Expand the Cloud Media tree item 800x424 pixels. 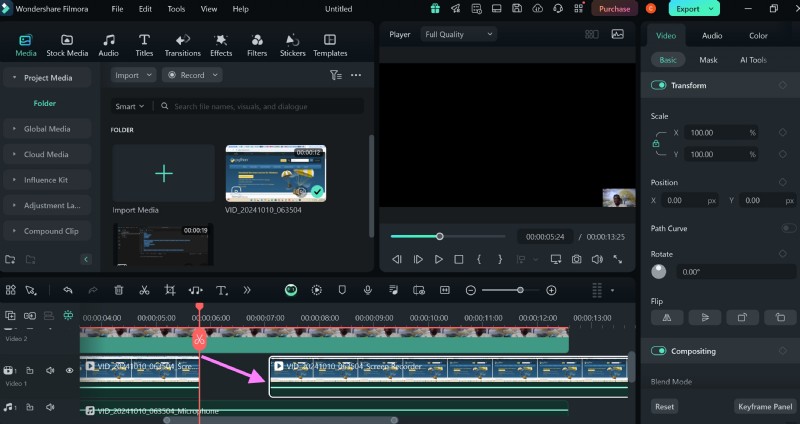tap(14, 154)
